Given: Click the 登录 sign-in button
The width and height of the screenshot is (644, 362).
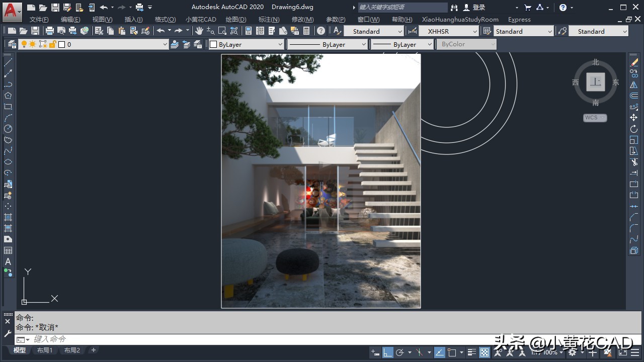Looking at the screenshot, I should 474,8.
